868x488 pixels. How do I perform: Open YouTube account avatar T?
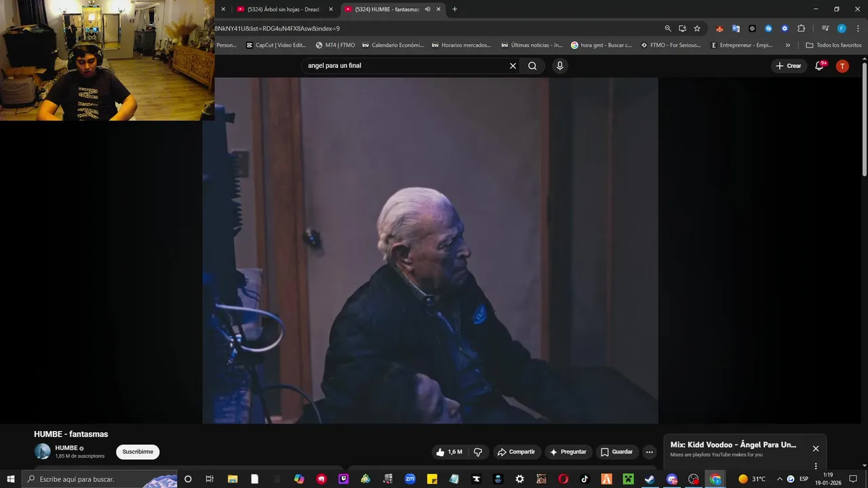coord(842,66)
